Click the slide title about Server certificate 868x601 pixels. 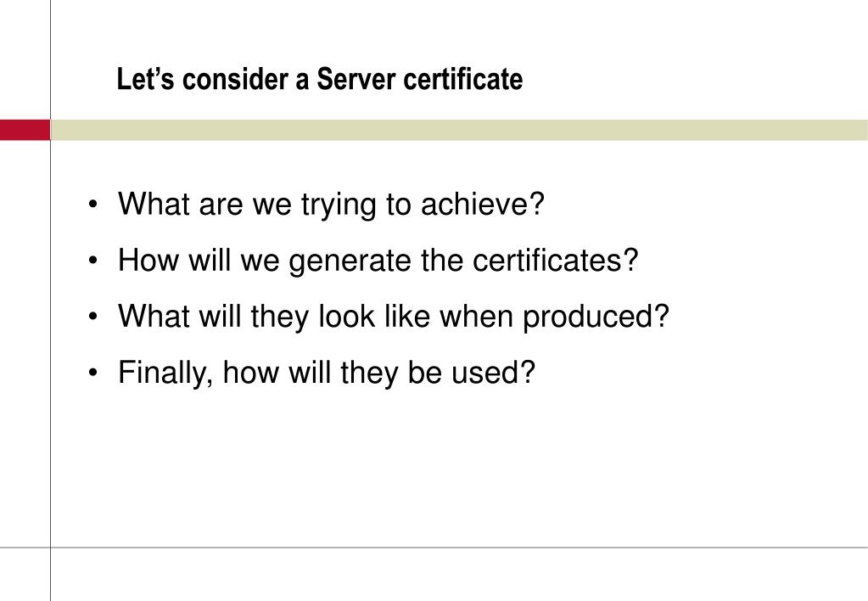(x=319, y=79)
